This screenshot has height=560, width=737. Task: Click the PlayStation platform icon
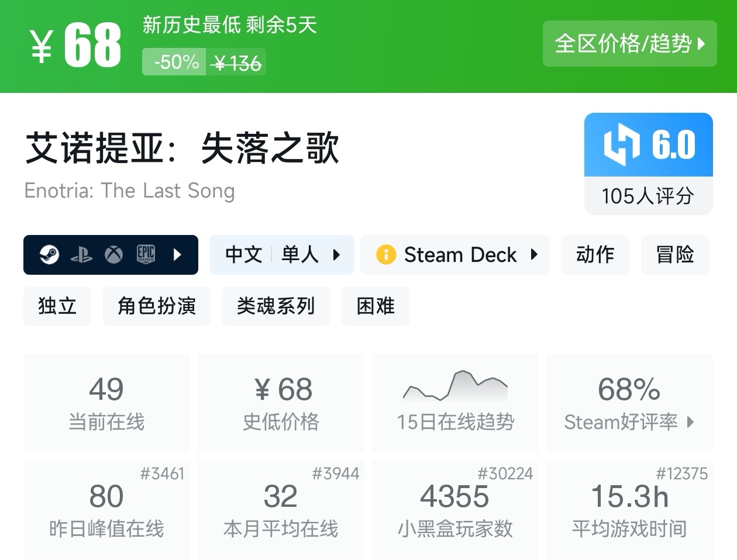81,255
